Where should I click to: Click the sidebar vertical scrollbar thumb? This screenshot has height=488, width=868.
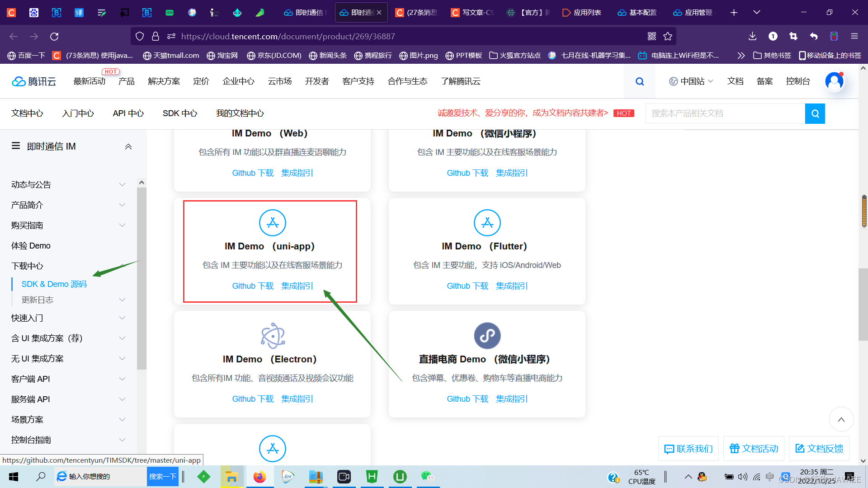click(142, 278)
